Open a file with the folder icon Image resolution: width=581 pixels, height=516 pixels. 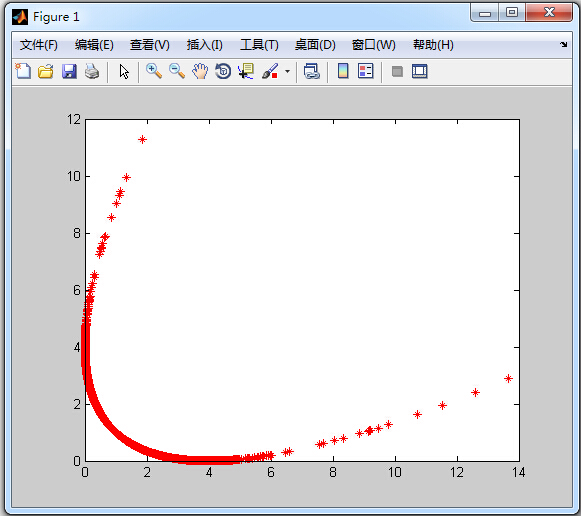[46, 71]
